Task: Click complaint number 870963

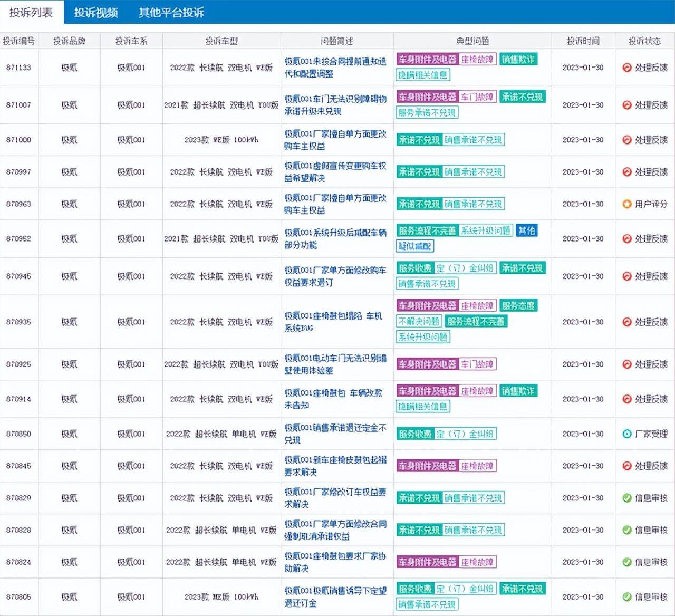Action: 18,204
